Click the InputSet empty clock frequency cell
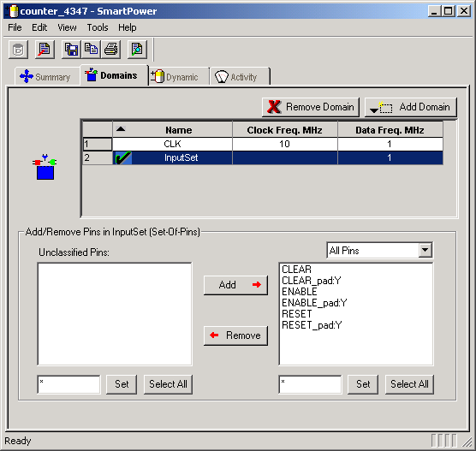Image resolution: width=476 pixels, height=451 pixels. (285, 157)
